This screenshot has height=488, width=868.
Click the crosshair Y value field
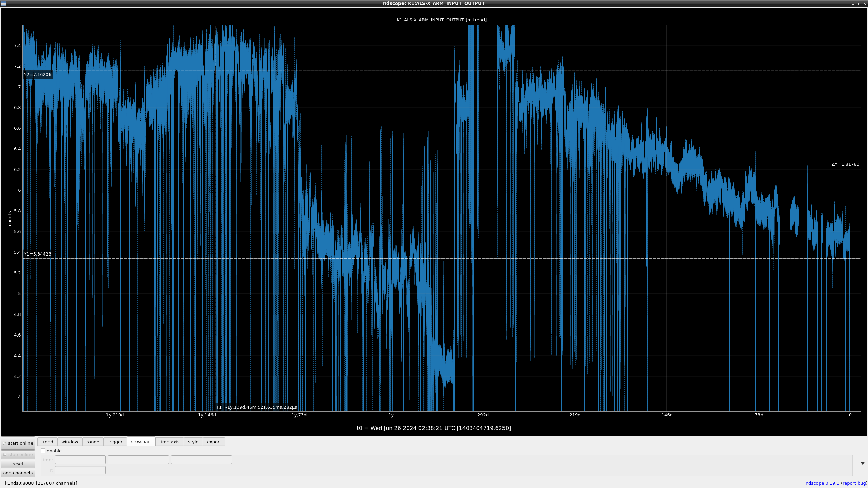[80, 470]
